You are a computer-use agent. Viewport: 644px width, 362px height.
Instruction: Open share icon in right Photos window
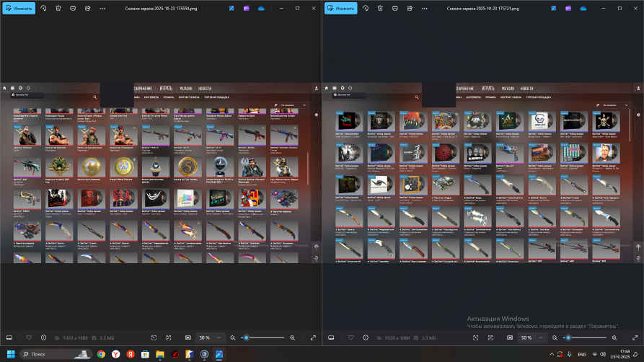(x=410, y=8)
